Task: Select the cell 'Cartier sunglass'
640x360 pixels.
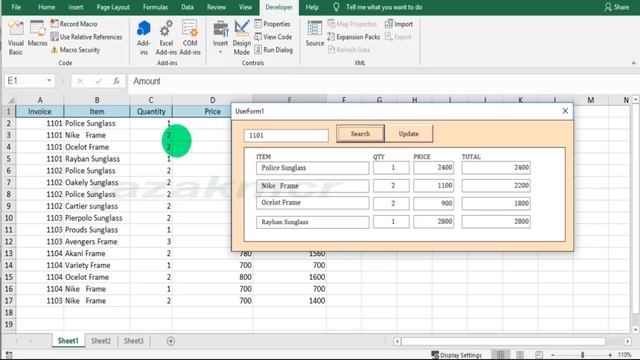Action: point(97,206)
